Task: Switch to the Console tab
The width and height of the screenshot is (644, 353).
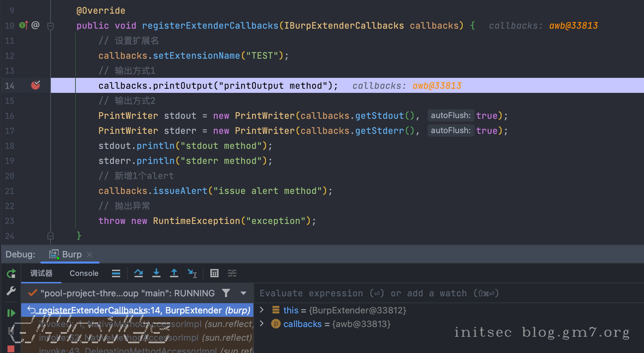Action: click(x=84, y=273)
